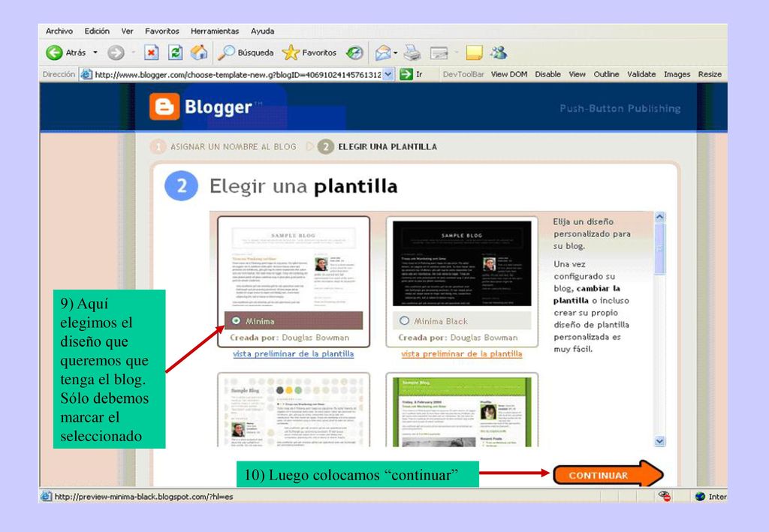Open the History clock icon

pyautogui.click(x=354, y=53)
